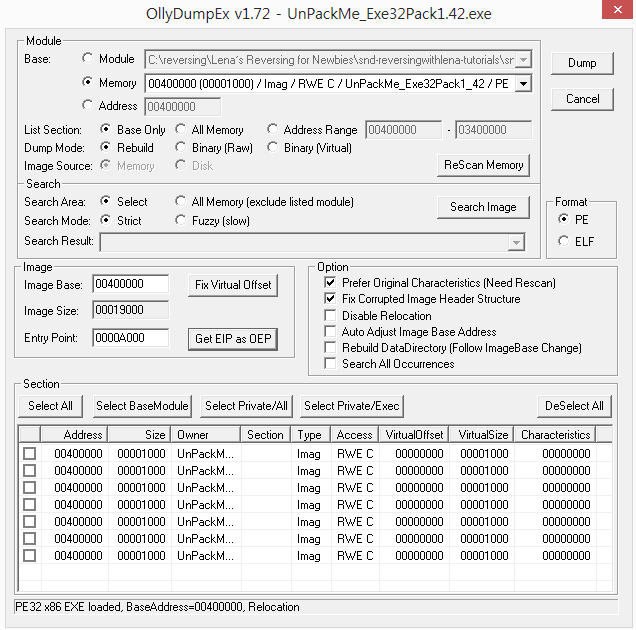Choose All Memory list section option
Screen dimensions: 636x630
180,129
